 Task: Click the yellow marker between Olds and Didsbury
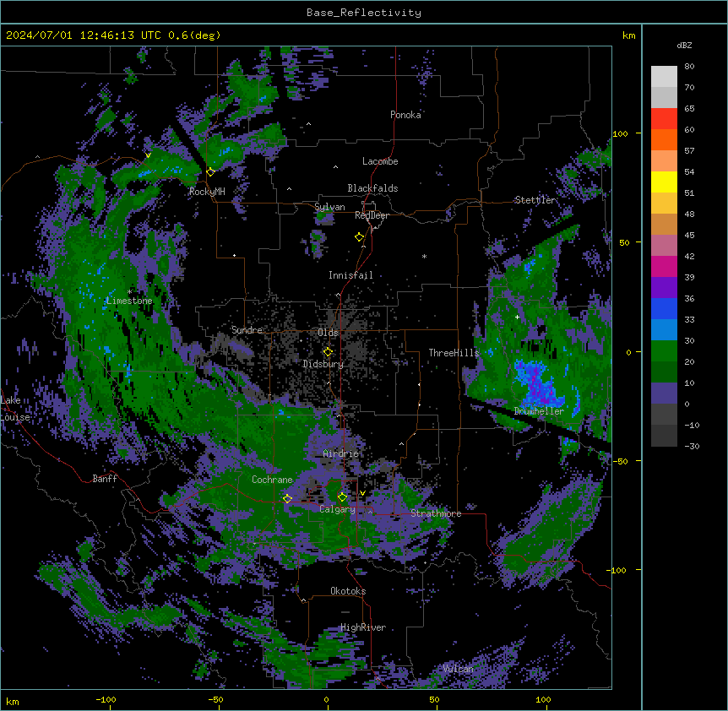(328, 351)
